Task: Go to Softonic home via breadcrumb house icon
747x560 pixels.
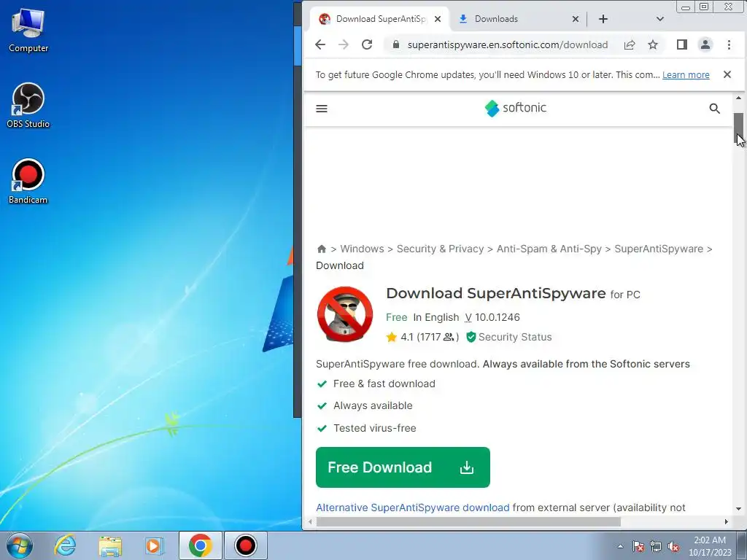Action: [x=322, y=249]
